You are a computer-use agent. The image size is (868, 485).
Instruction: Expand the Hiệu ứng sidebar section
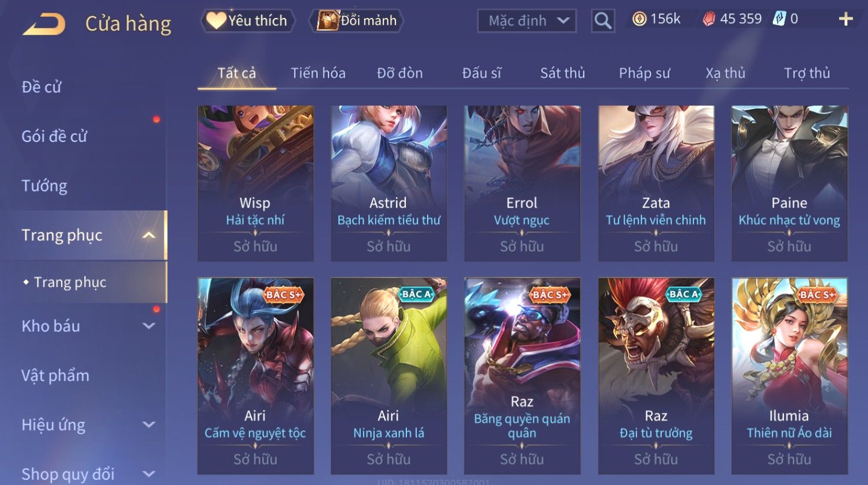[x=149, y=425]
